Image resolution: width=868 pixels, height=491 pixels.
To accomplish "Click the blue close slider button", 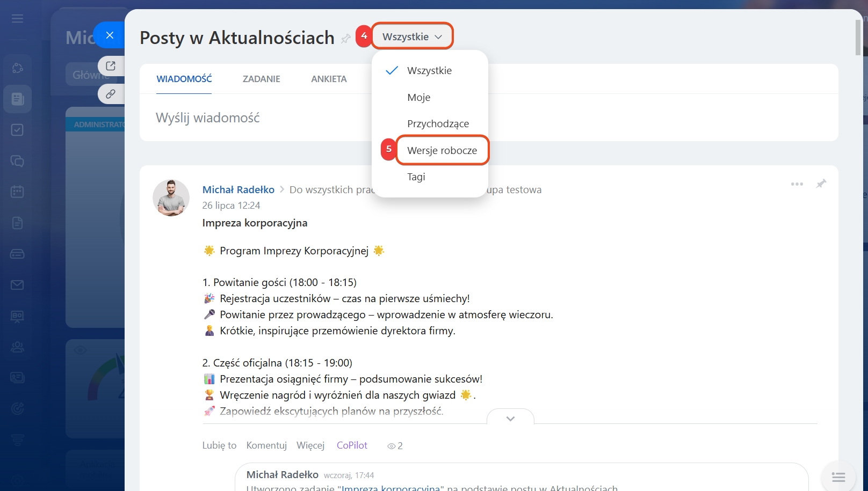I will click(110, 35).
